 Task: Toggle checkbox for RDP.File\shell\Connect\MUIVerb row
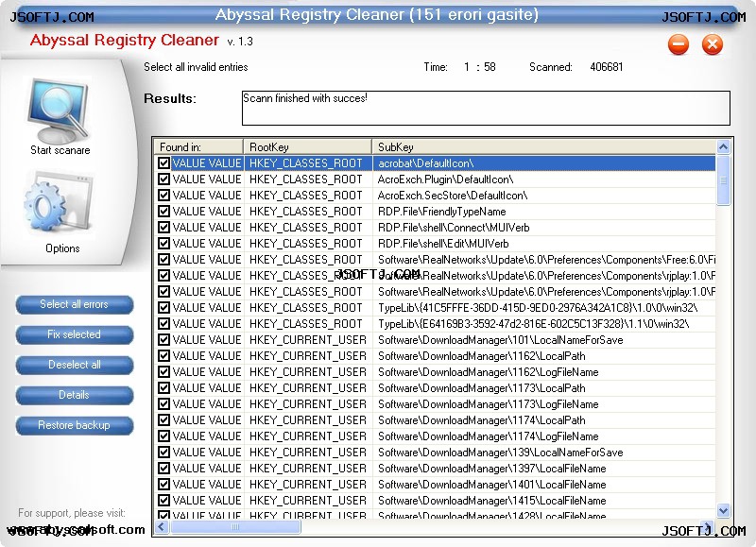pyautogui.click(x=163, y=227)
